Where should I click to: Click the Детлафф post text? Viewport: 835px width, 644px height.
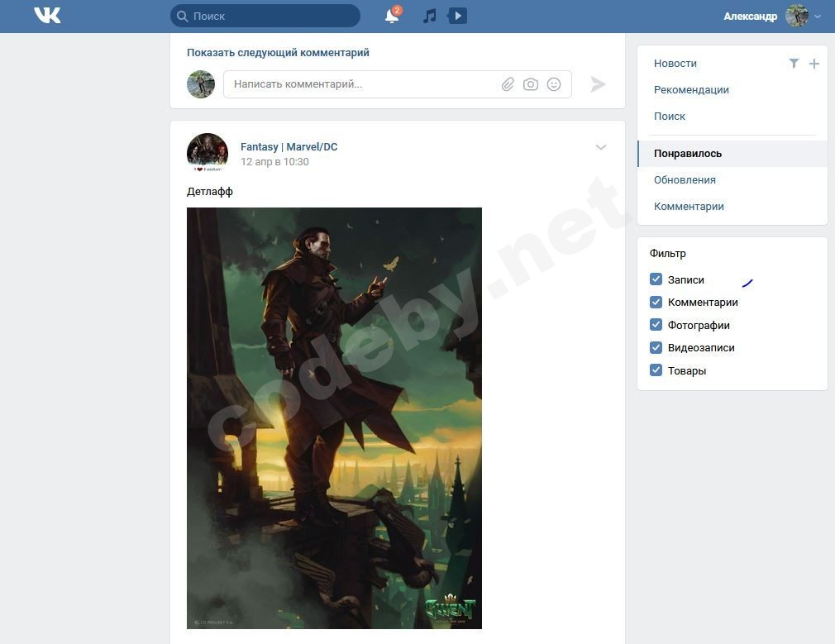[210, 191]
